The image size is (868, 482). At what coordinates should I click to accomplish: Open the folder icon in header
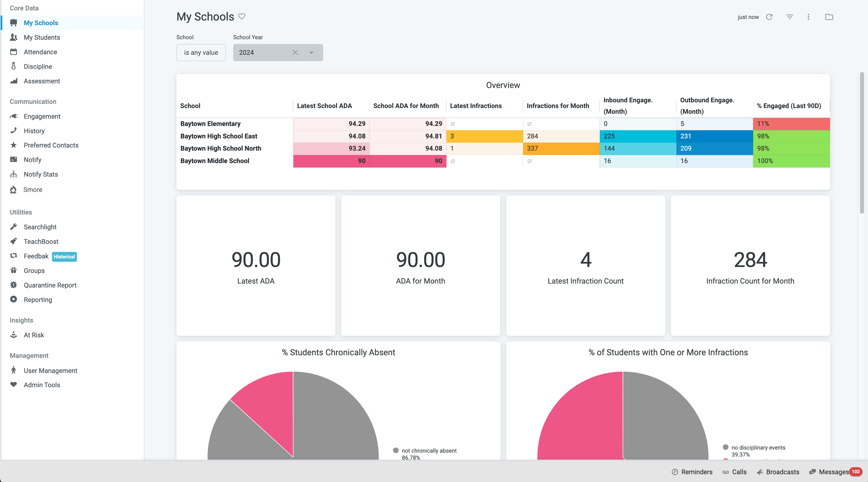tap(829, 17)
